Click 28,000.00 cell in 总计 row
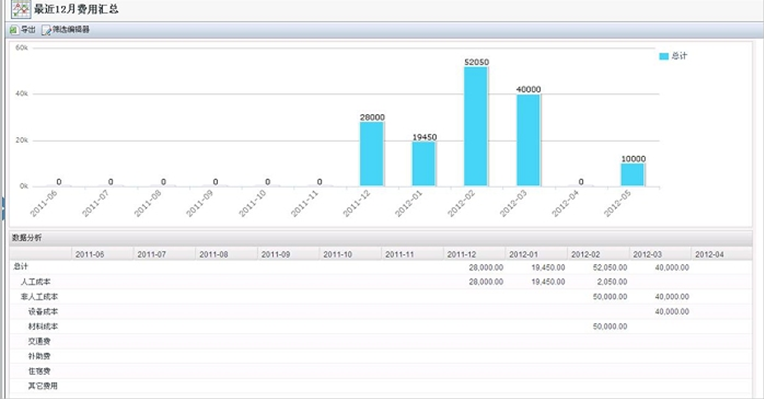This screenshot has width=764, height=399. (x=486, y=267)
